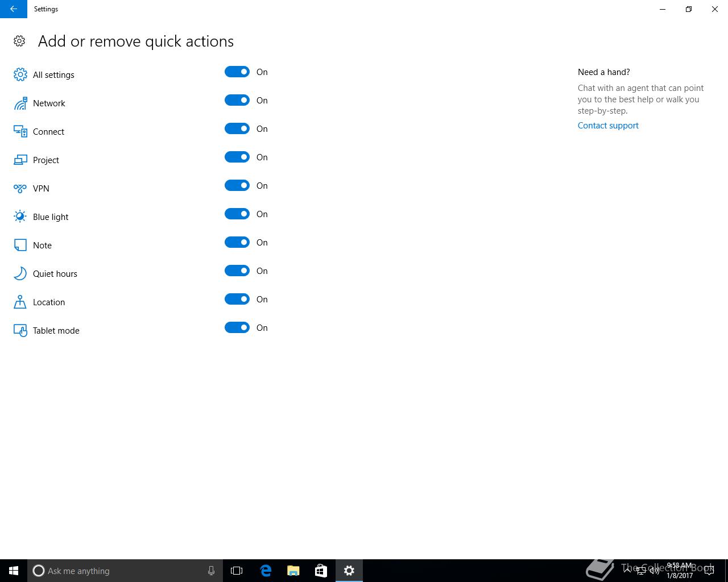The width and height of the screenshot is (728, 582).
Task: Toggle the Project quick action off
Action: (x=237, y=157)
